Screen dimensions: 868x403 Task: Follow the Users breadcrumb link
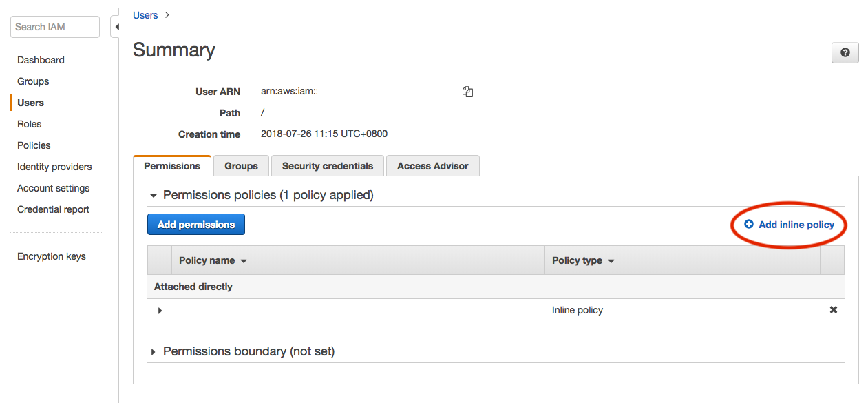coord(145,15)
